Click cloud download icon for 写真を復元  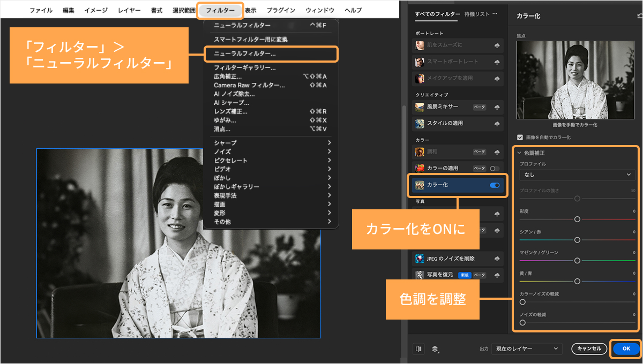click(497, 275)
